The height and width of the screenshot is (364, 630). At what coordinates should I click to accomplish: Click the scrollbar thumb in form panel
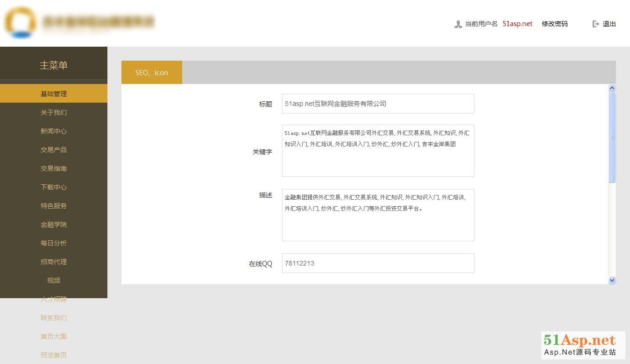[x=612, y=137]
